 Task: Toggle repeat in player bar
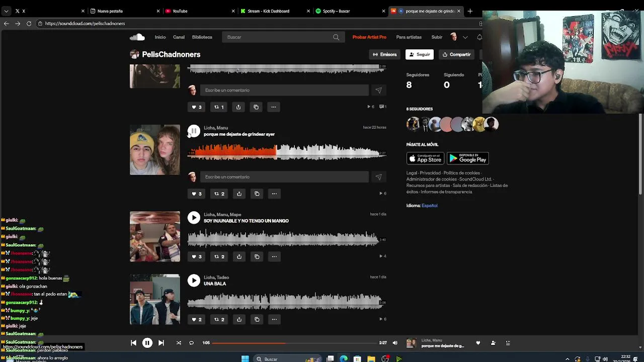point(191,343)
